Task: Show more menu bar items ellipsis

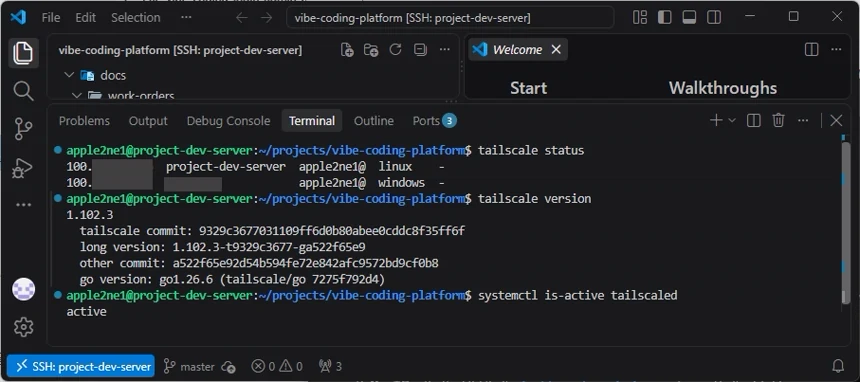Action: point(186,18)
